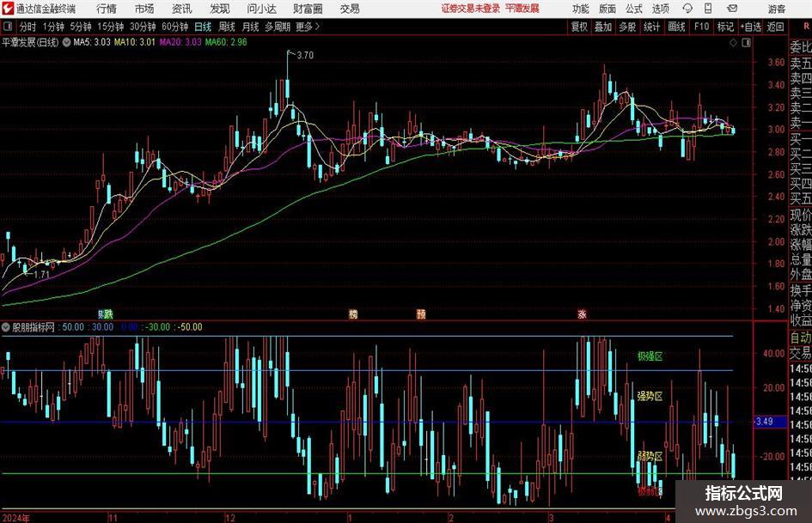The image size is (812, 523).
Task: Open the 资讯 menu
Action: pos(182,9)
